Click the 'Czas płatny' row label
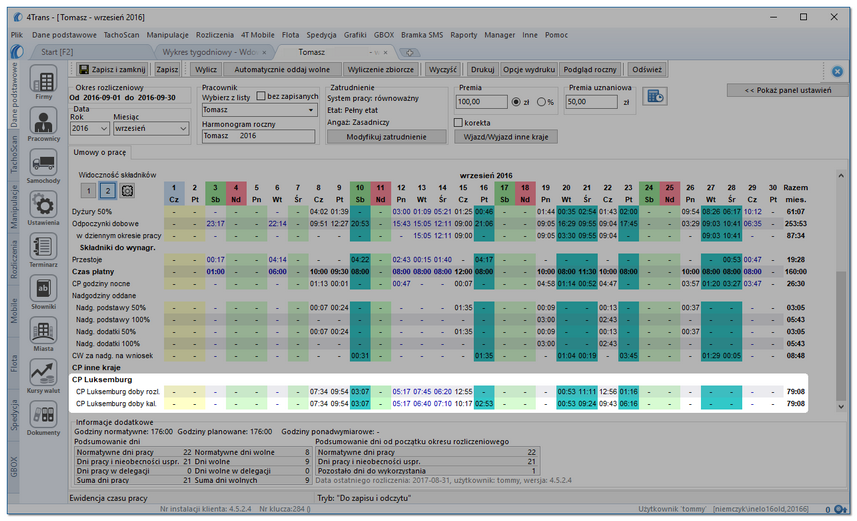This screenshot has height=521, width=857. point(93,272)
